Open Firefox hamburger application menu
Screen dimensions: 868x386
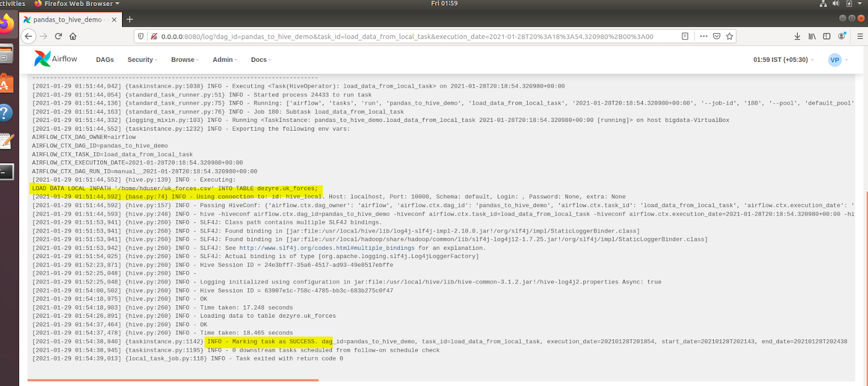[x=860, y=36]
